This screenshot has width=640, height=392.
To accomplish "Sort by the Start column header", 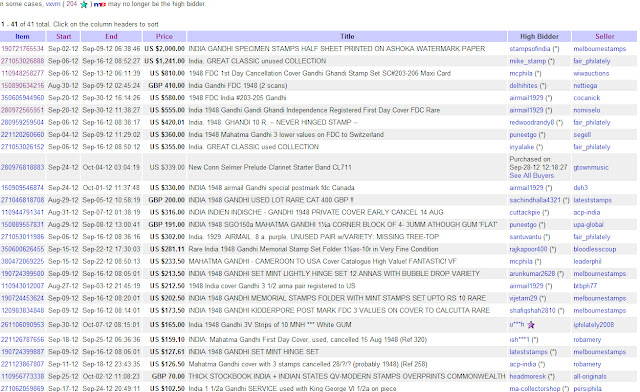I will click(x=64, y=36).
